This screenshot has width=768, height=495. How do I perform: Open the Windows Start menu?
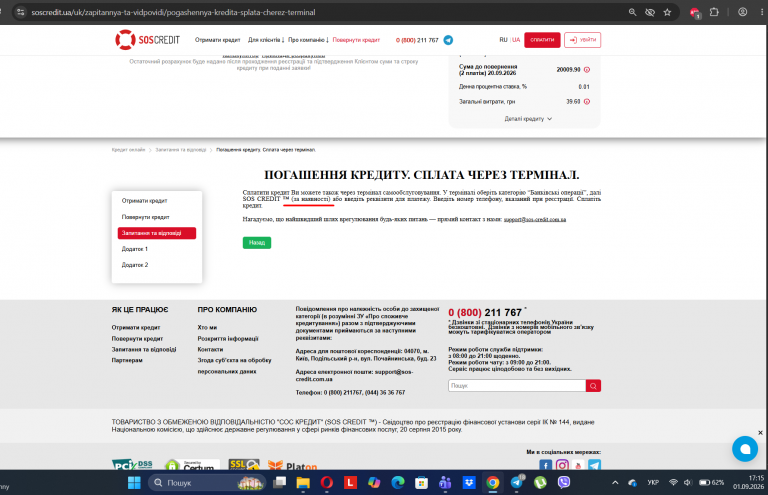click(x=134, y=483)
